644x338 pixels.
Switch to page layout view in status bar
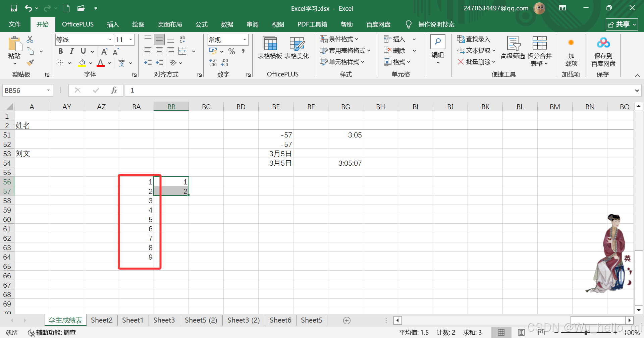pos(521,333)
